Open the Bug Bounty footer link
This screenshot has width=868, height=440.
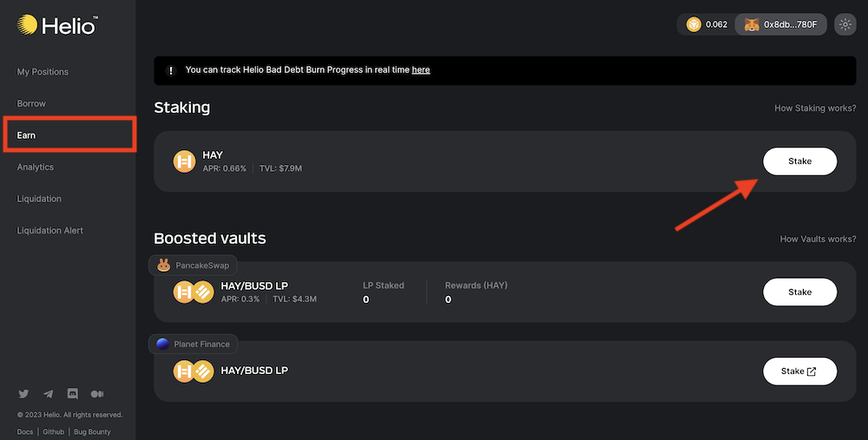92,431
